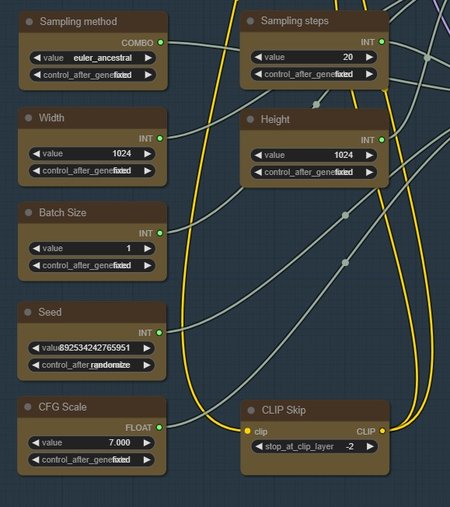Image resolution: width=450 pixels, height=507 pixels.
Task: Click the CFG Scale FLOAT output socket
Action: pyautogui.click(x=159, y=427)
